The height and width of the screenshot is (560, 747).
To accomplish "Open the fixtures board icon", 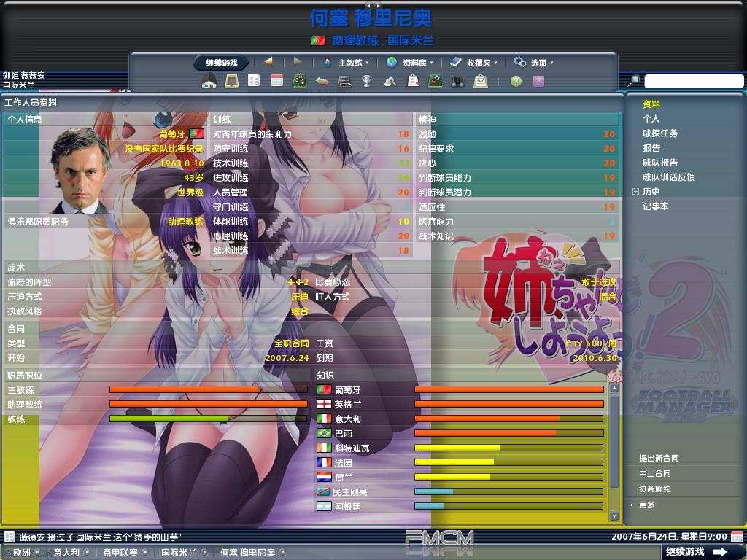I will [344, 82].
